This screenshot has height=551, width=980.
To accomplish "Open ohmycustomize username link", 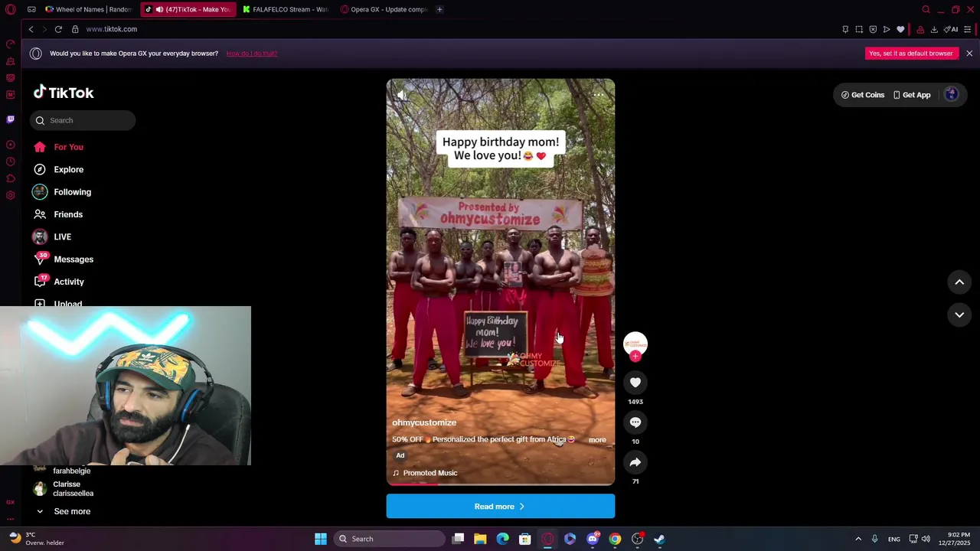I will tap(424, 422).
